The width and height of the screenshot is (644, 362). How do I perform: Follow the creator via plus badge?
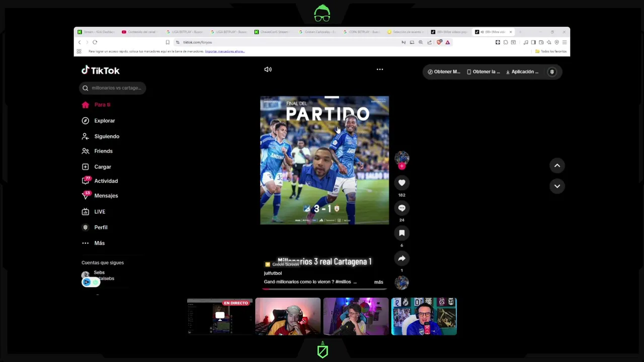point(401,166)
